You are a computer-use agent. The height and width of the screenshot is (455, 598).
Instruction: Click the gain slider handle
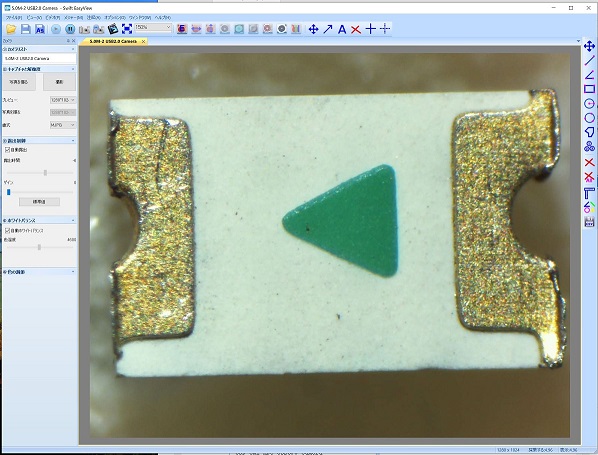(x=8, y=192)
